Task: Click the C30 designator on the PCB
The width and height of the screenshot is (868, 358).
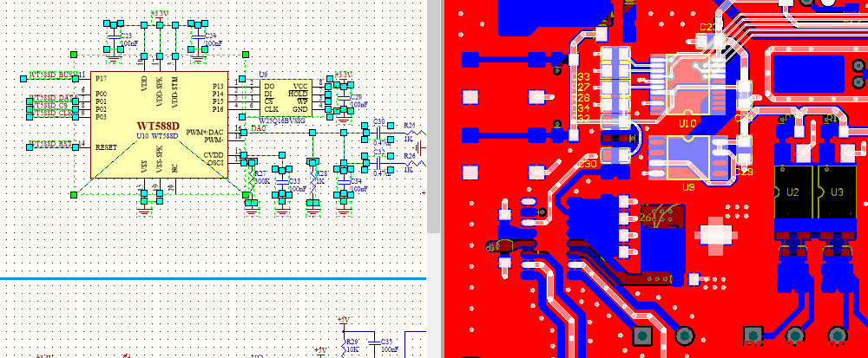Action: click(588, 164)
